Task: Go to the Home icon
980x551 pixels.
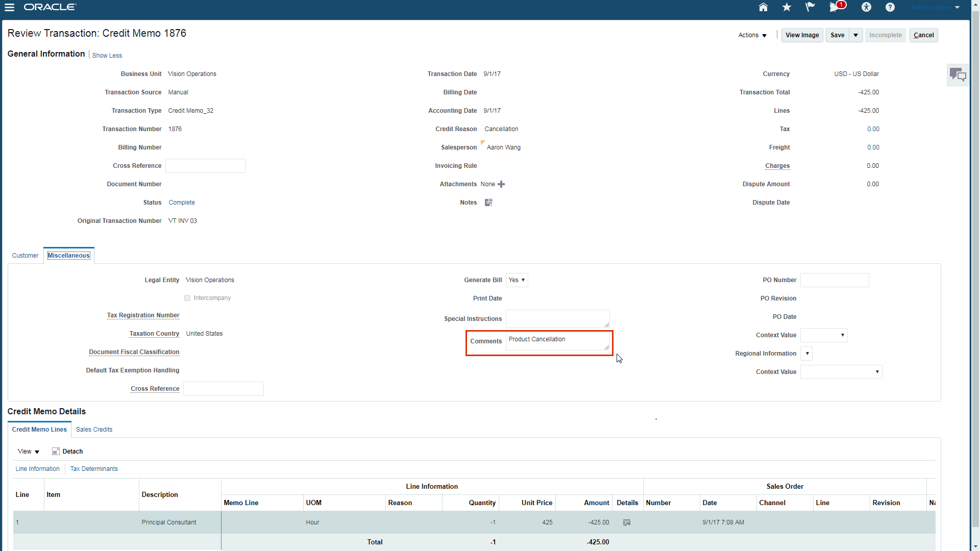Action: (x=763, y=7)
